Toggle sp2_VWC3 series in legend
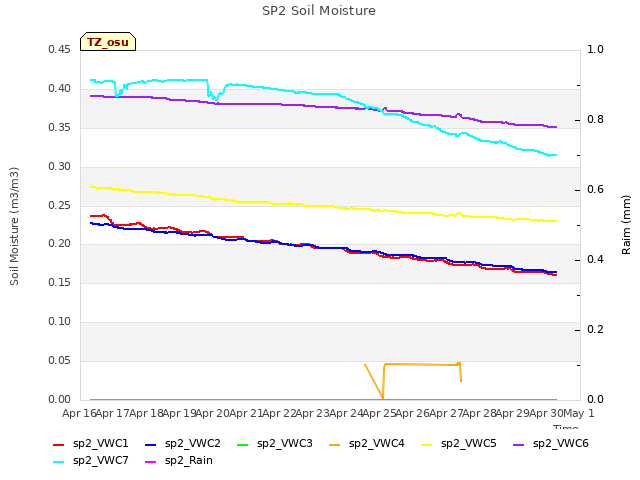The height and width of the screenshot is (480, 640). click(x=275, y=444)
